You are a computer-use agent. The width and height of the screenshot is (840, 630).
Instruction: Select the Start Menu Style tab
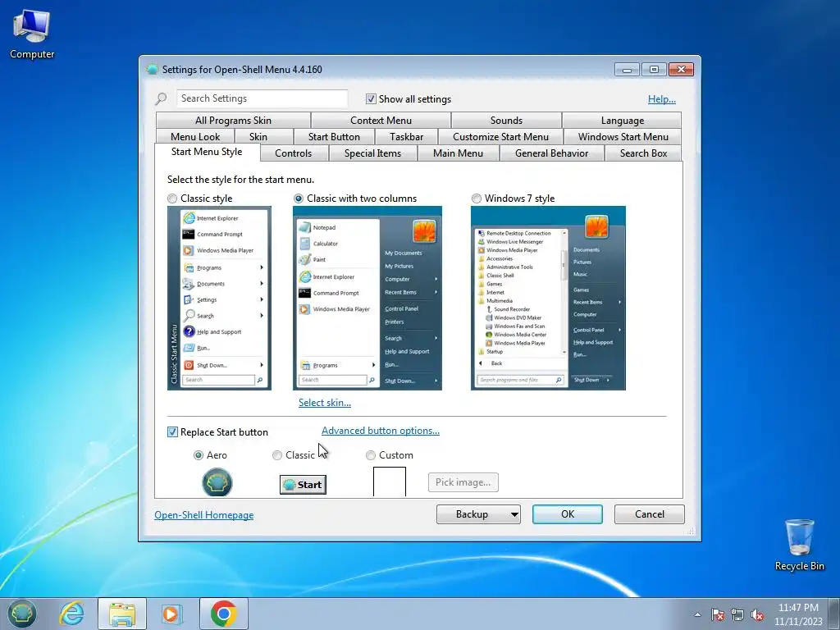click(207, 152)
